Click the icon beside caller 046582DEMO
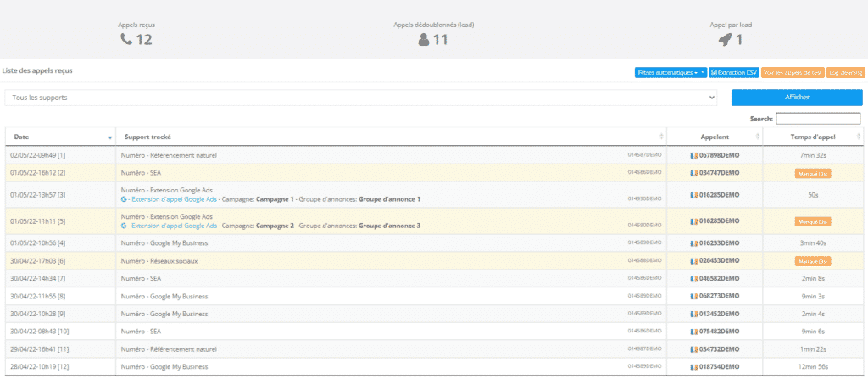The height and width of the screenshot is (379, 868). click(694, 278)
